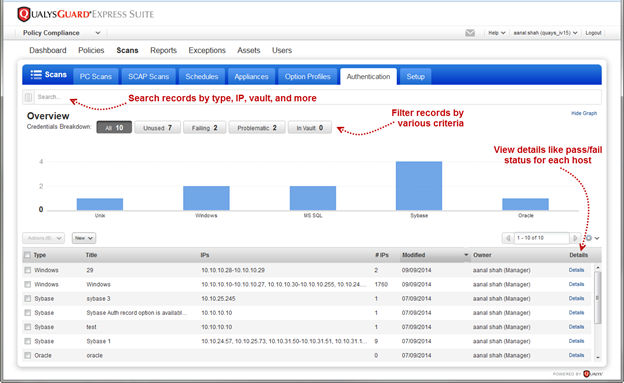Screen dimensions: 624x383
Task: Open Details for the oracle row
Action: pyautogui.click(x=576, y=355)
